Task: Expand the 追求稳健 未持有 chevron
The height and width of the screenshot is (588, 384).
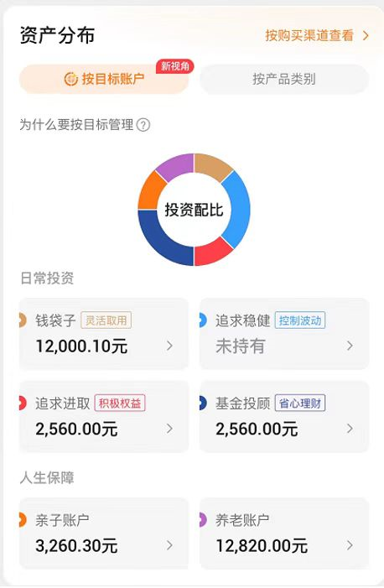Action: pos(350,346)
